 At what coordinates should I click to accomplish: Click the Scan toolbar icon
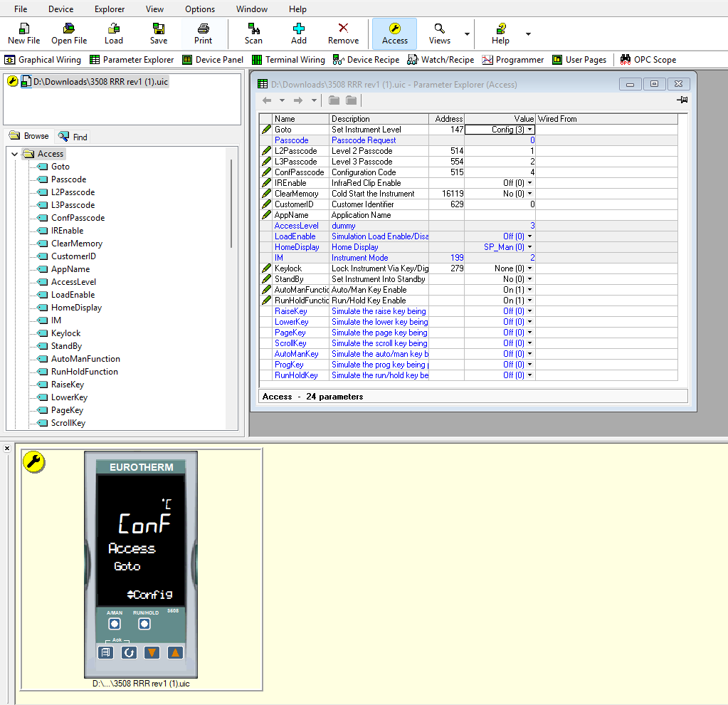253,33
